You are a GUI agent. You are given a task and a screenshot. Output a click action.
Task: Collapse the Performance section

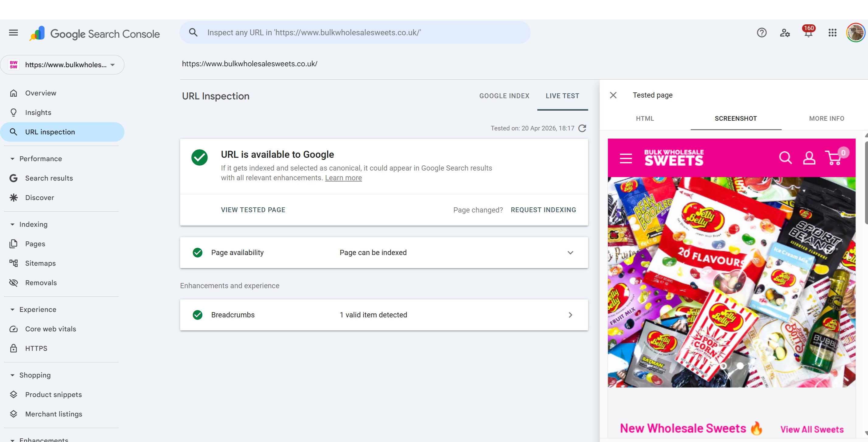pos(12,159)
